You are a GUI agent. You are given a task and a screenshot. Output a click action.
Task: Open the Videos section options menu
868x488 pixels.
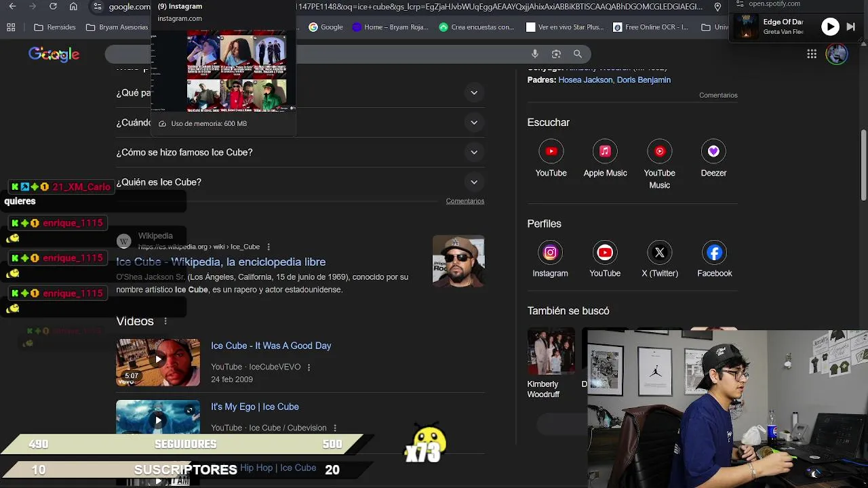[x=165, y=321]
